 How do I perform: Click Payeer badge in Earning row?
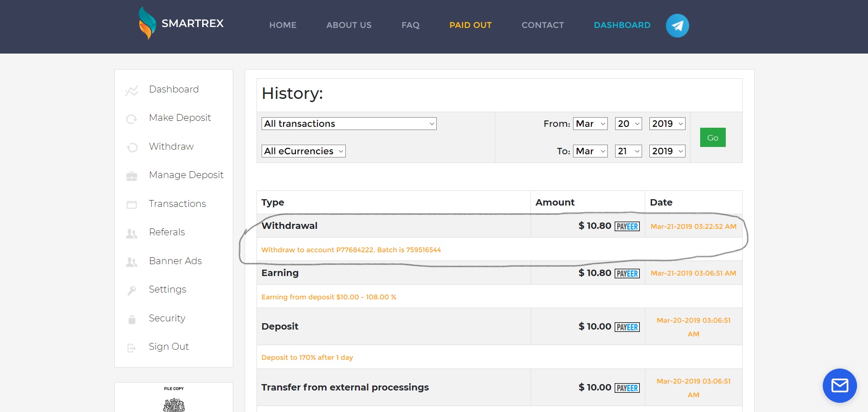tap(627, 273)
